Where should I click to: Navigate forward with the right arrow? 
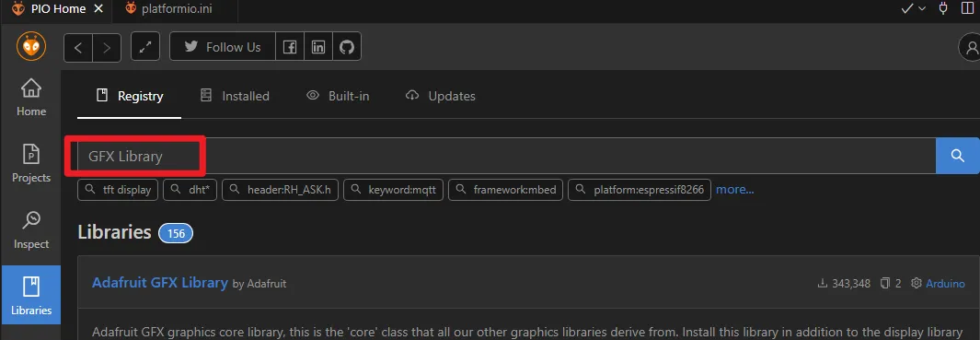[107, 48]
